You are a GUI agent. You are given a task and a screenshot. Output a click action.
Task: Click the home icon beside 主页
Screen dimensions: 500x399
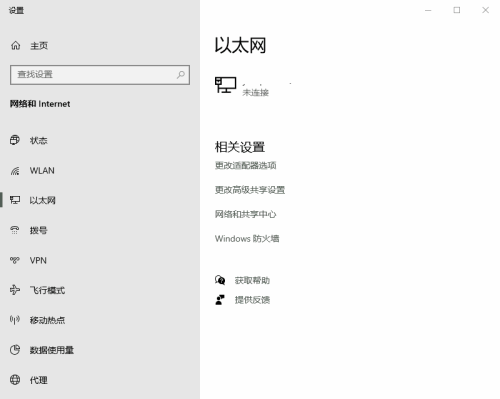[x=15, y=45]
